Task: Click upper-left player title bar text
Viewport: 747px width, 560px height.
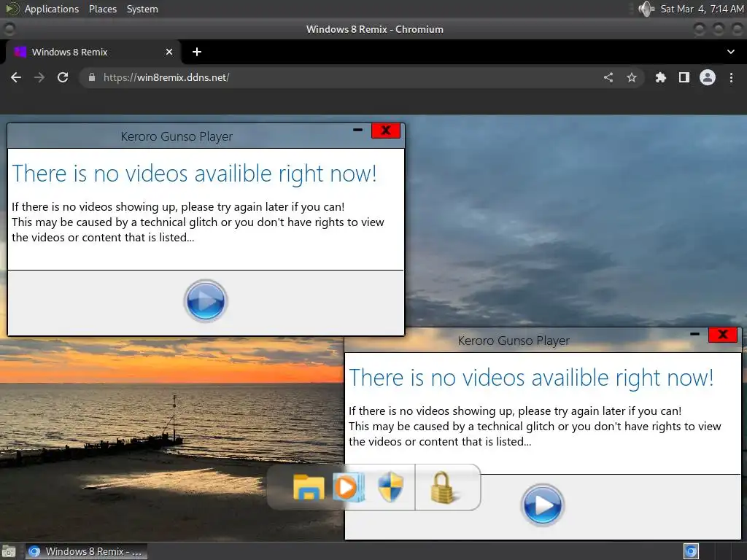Action: [177, 136]
